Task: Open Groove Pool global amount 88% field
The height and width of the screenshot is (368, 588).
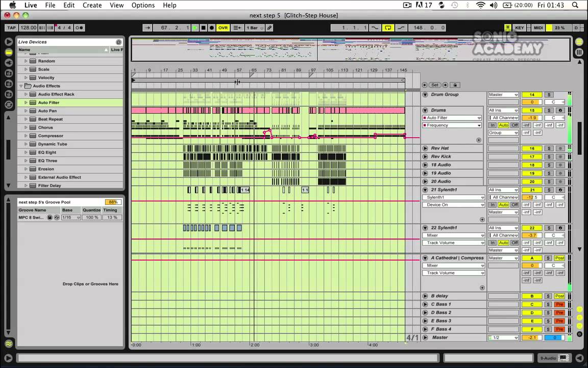Action: 112,202
